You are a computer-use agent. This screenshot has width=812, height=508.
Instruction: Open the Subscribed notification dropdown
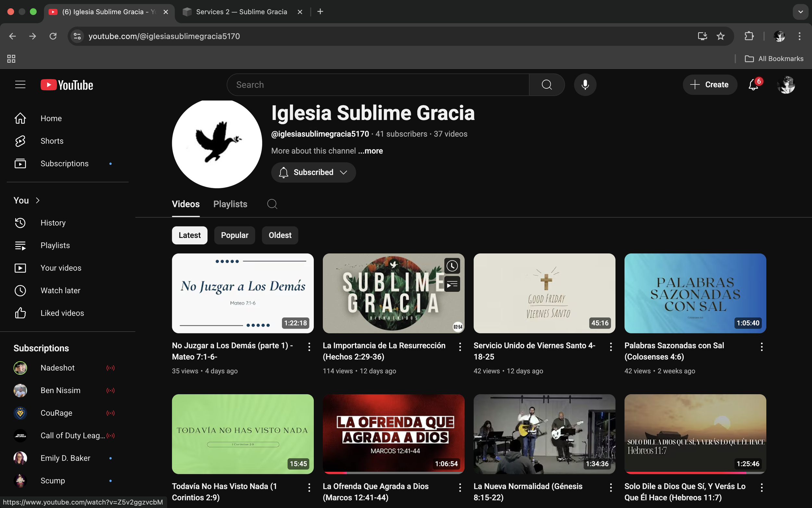click(x=313, y=172)
